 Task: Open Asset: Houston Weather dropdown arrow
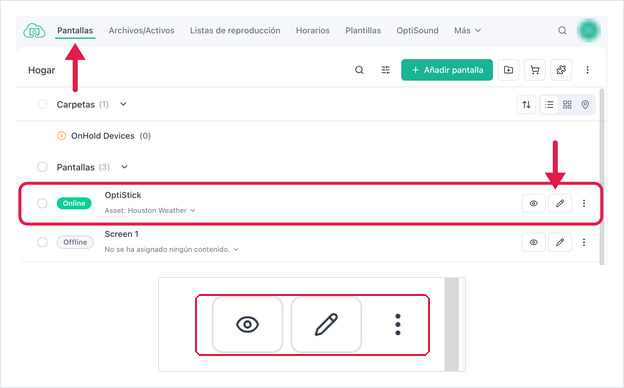[x=193, y=211]
